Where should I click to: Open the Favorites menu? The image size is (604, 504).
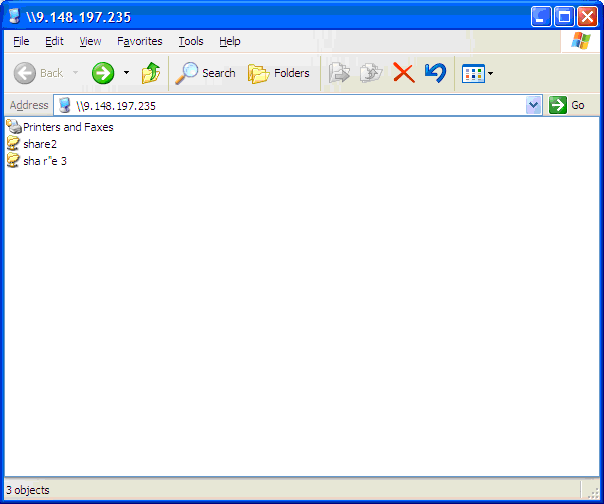pyautogui.click(x=140, y=41)
